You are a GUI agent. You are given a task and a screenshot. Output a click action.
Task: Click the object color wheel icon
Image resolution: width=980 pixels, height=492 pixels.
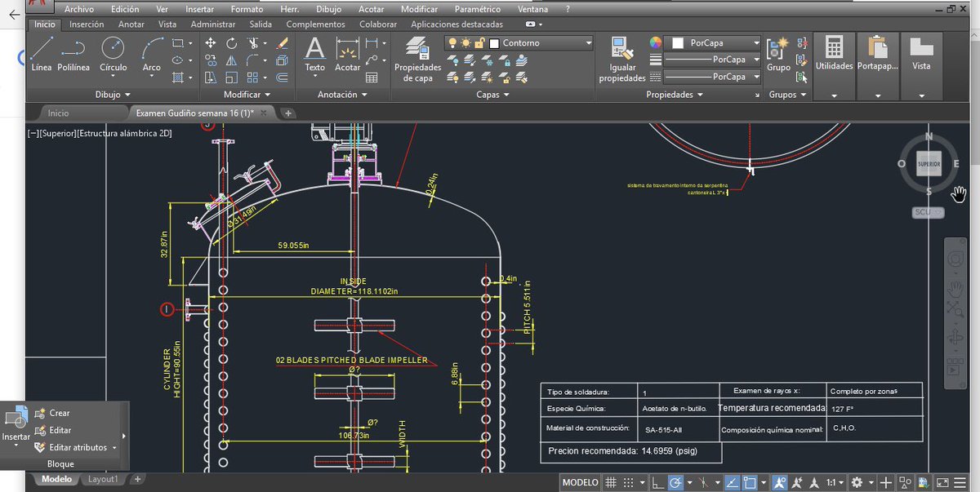click(x=656, y=42)
